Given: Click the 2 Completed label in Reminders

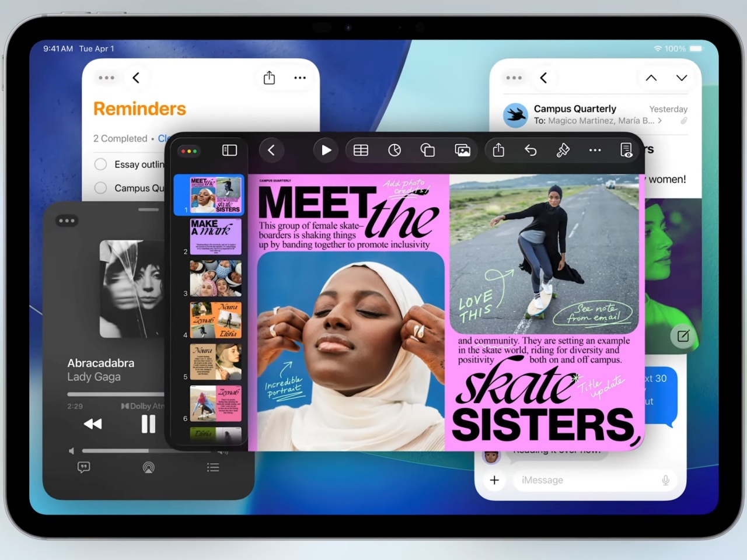Looking at the screenshot, I should pyautogui.click(x=120, y=138).
